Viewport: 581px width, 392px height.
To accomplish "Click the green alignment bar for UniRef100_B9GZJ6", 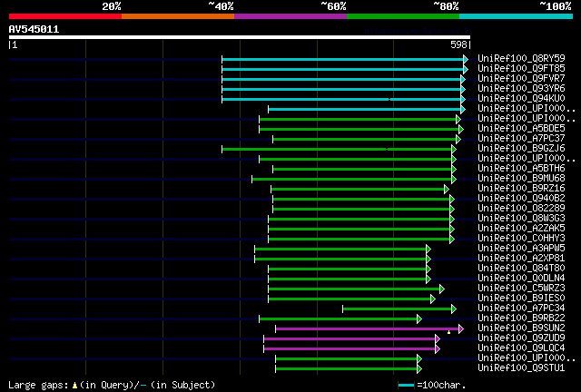I will click(x=337, y=150).
